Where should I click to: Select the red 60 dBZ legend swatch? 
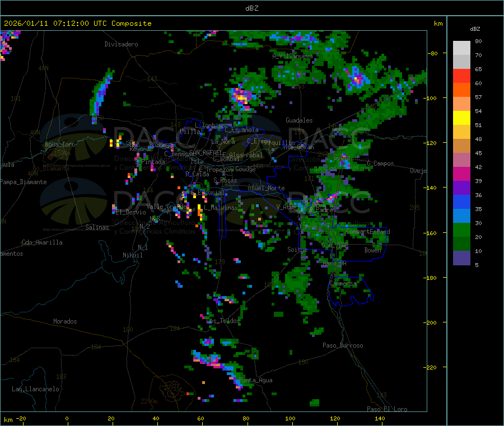461,76
